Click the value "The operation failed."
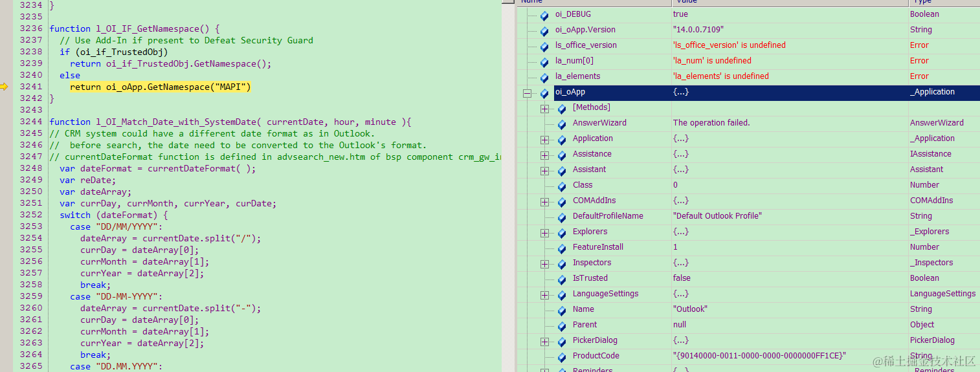Image resolution: width=980 pixels, height=372 pixels. 711,123
